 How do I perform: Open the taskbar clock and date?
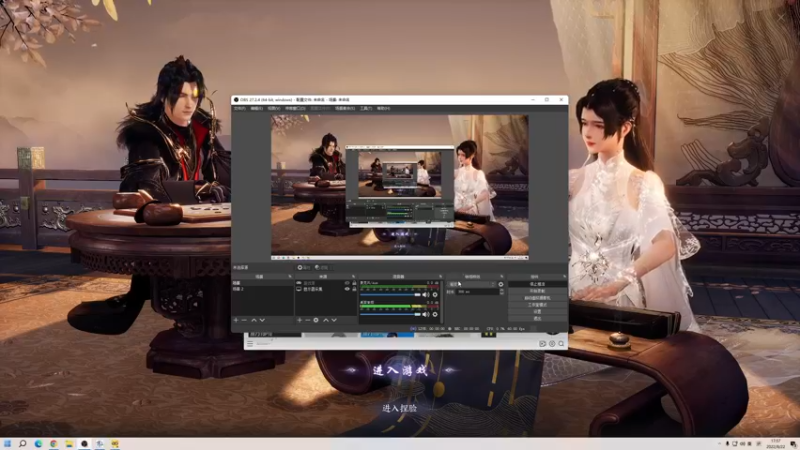tap(776, 444)
